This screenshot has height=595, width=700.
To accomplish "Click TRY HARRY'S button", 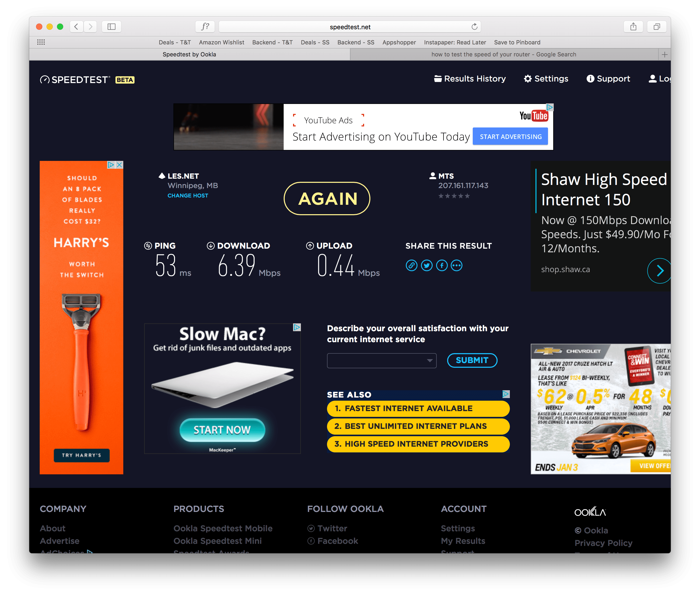I will (82, 455).
